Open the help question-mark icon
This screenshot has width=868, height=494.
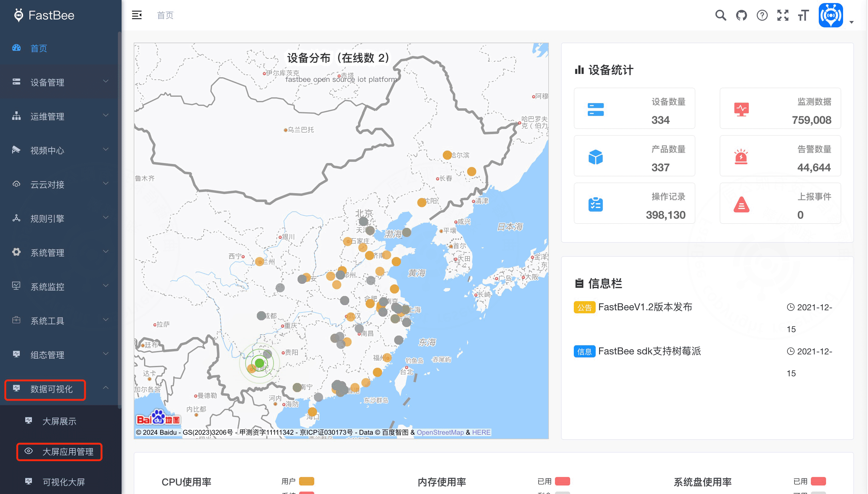pyautogui.click(x=762, y=15)
